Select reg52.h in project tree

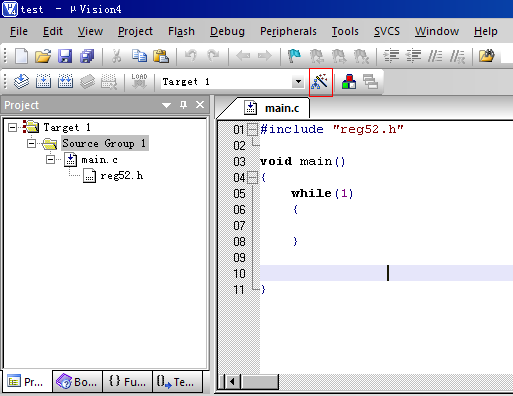tap(121, 176)
